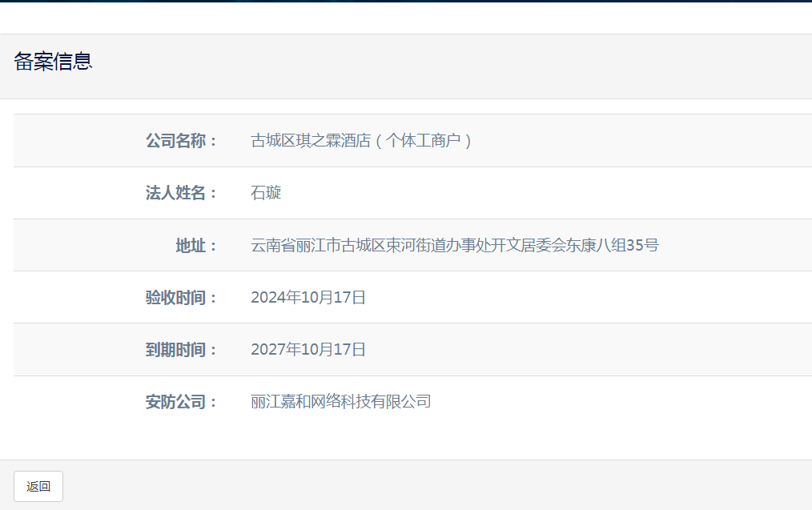The image size is (812, 510).
Task: Click the 备案信息 section heading
Action: pyautogui.click(x=53, y=62)
